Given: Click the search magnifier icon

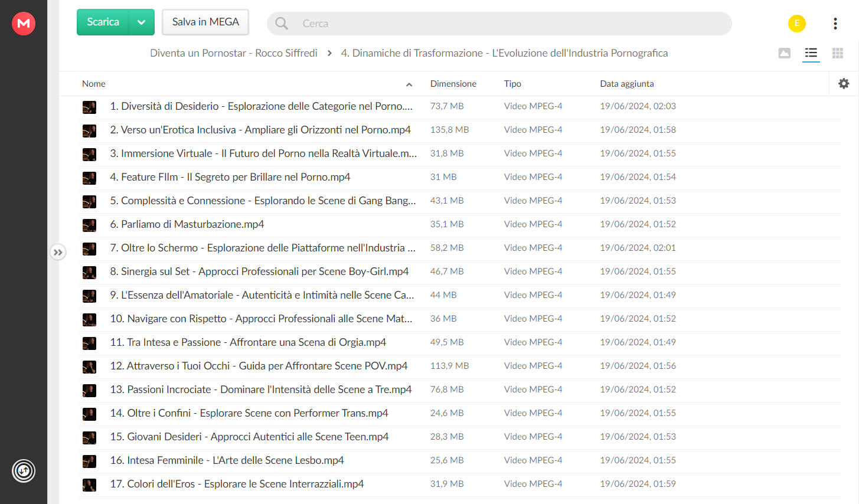Looking at the screenshot, I should [x=282, y=24].
